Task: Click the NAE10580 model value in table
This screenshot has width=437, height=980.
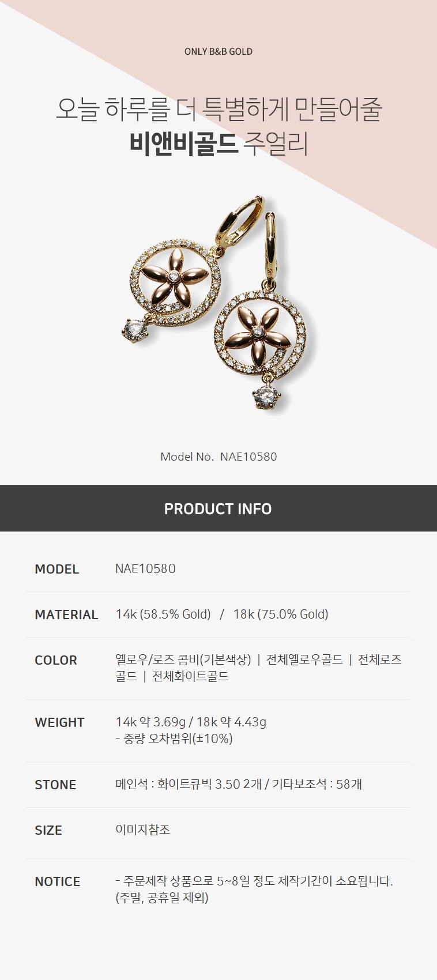Action: point(145,568)
